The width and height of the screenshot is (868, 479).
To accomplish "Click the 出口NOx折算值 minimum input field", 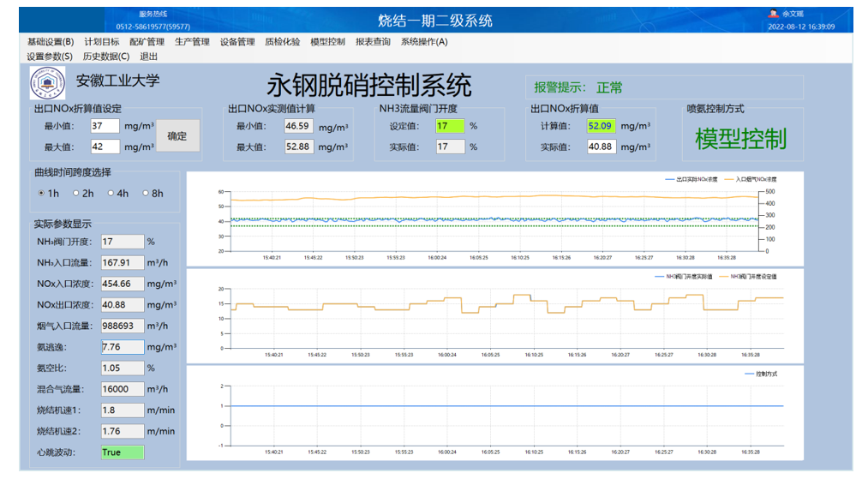I will click(105, 126).
